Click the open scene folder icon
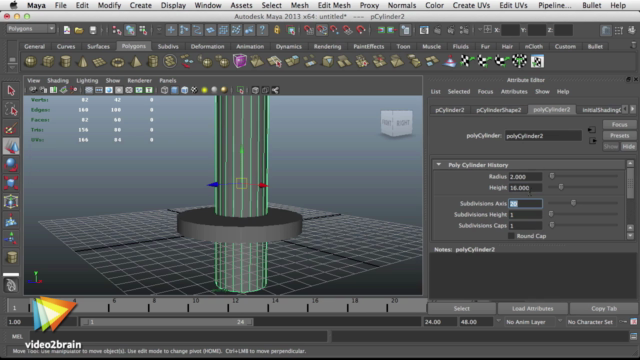This screenshot has width=640, height=360. [79, 30]
